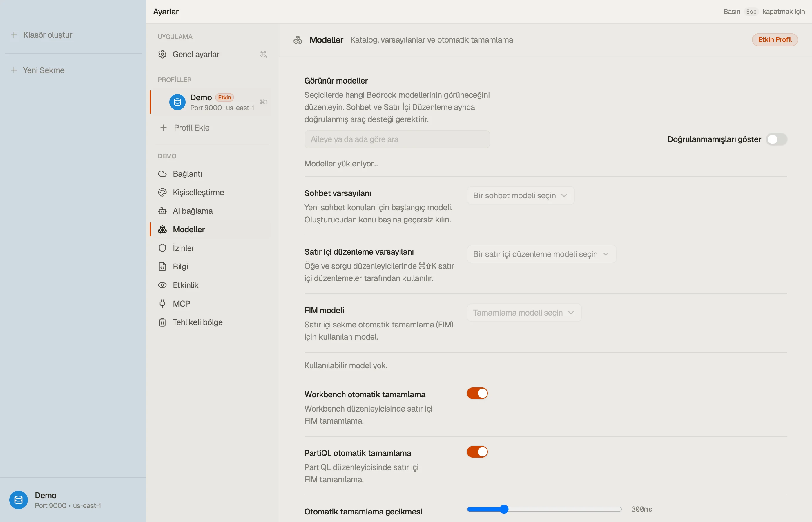
Task: Click the Aileye ya da ada göre ara field
Action: click(x=397, y=139)
